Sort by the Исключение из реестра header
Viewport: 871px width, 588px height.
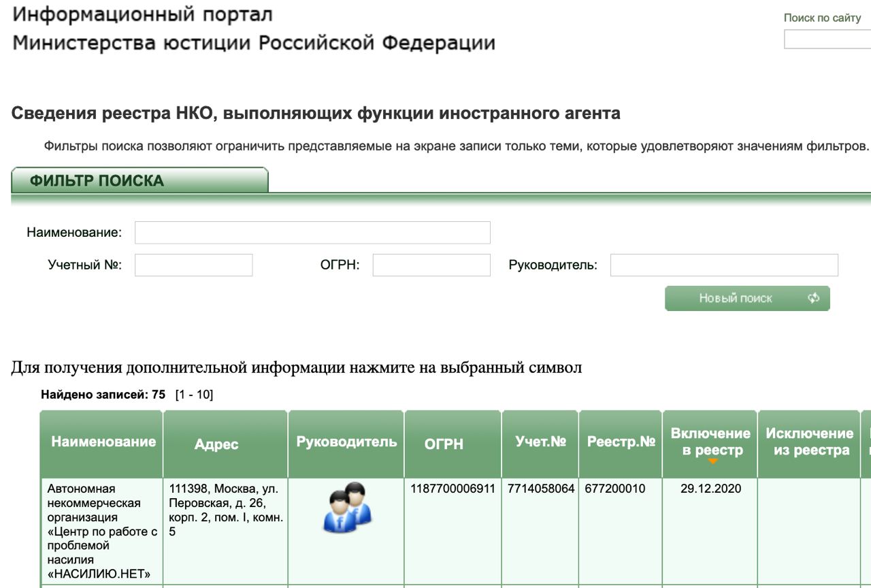click(809, 442)
